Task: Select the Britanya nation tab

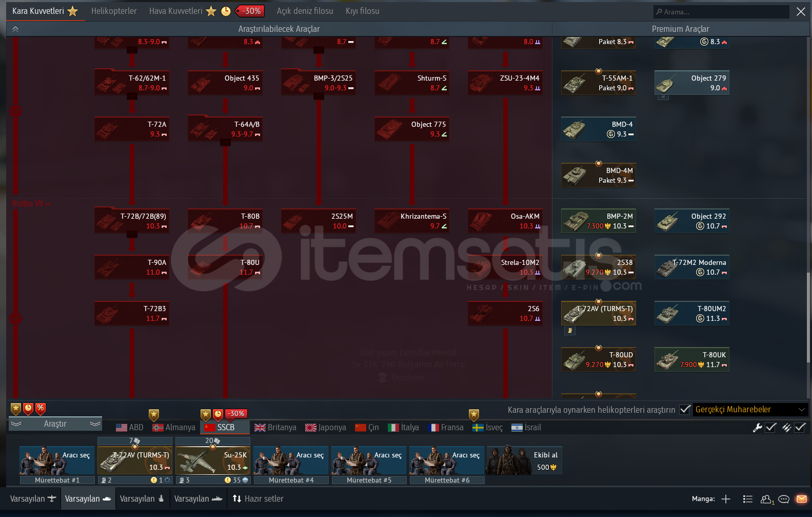Action: tap(275, 427)
